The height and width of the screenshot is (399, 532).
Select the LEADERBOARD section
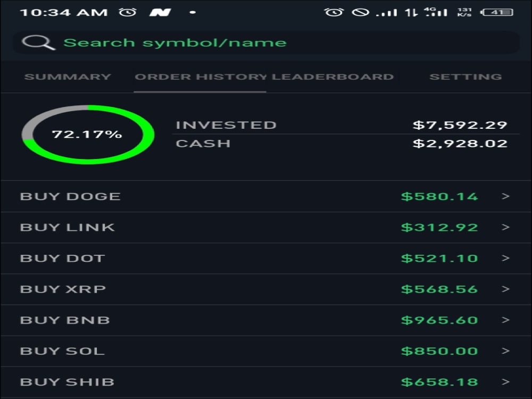[332, 76]
